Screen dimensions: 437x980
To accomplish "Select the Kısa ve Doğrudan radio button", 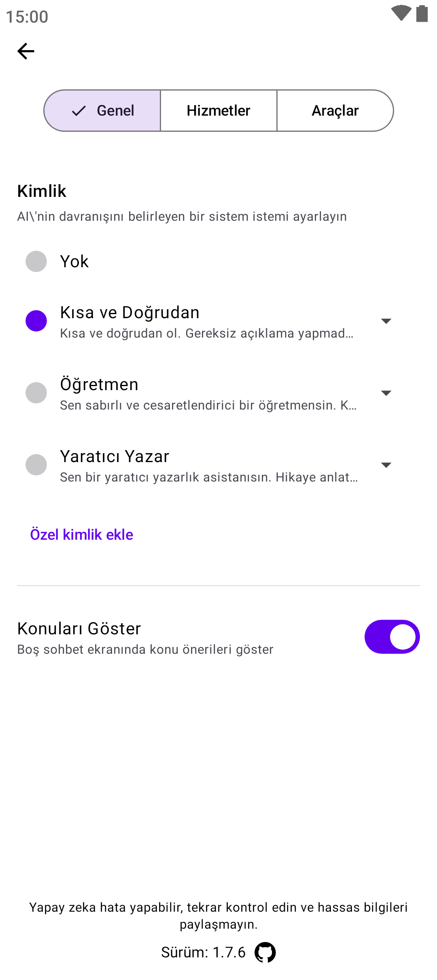I will click(x=36, y=321).
